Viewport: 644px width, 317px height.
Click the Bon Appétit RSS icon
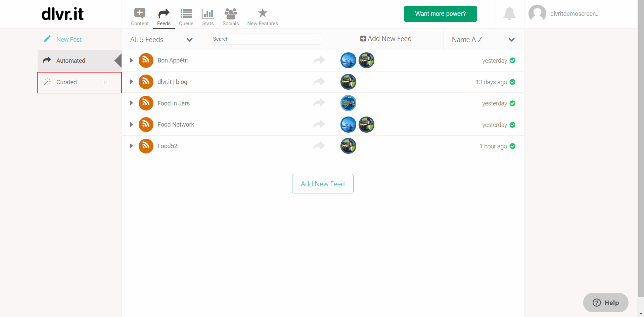click(x=146, y=60)
